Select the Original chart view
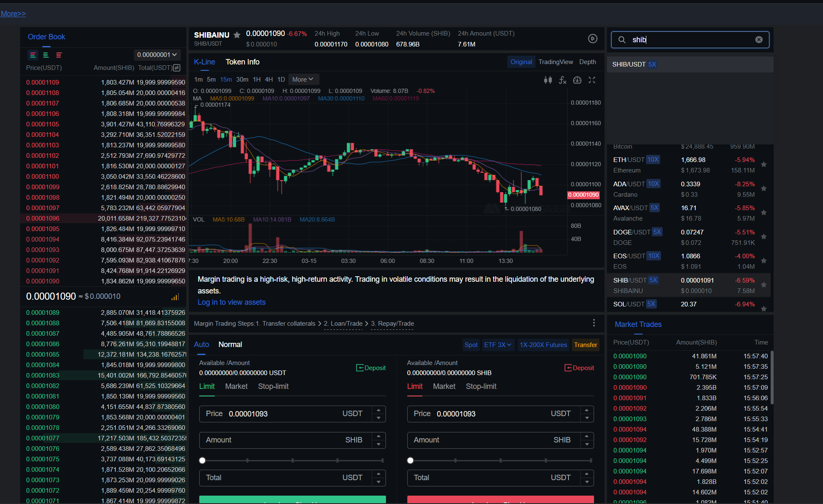823x504 pixels. click(521, 62)
